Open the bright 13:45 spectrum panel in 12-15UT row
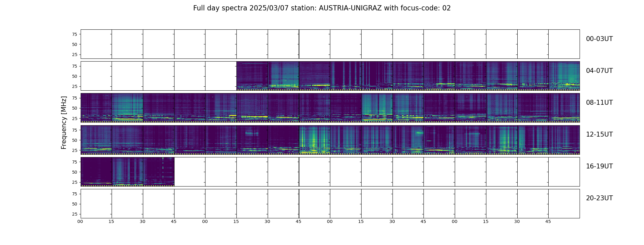Screen dimensions: 644x245 [314, 140]
